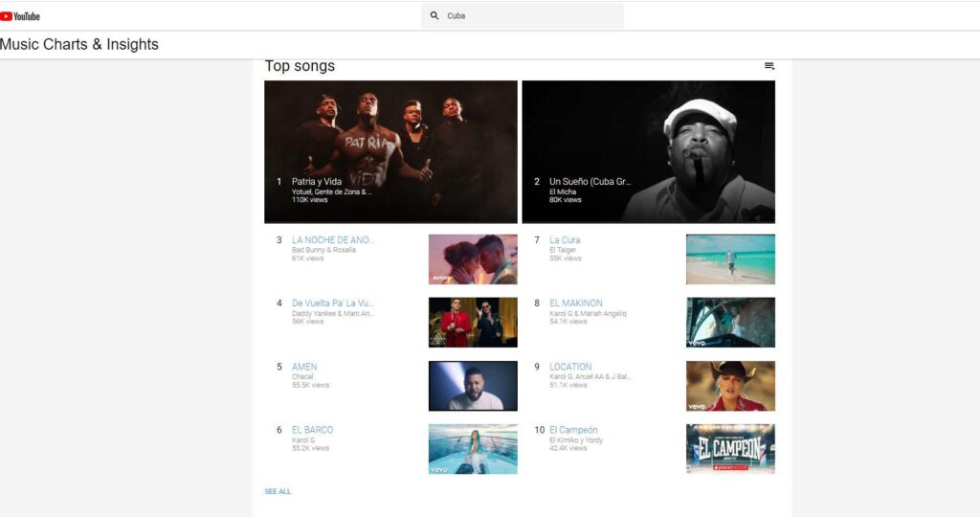Viewport: 980px width, 517px height.
Task: Select the EL MAKINON song title
Action: pos(575,303)
